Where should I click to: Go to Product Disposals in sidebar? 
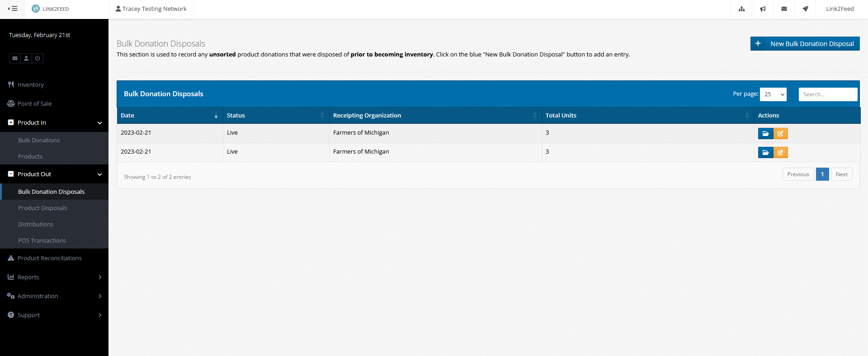(x=42, y=208)
